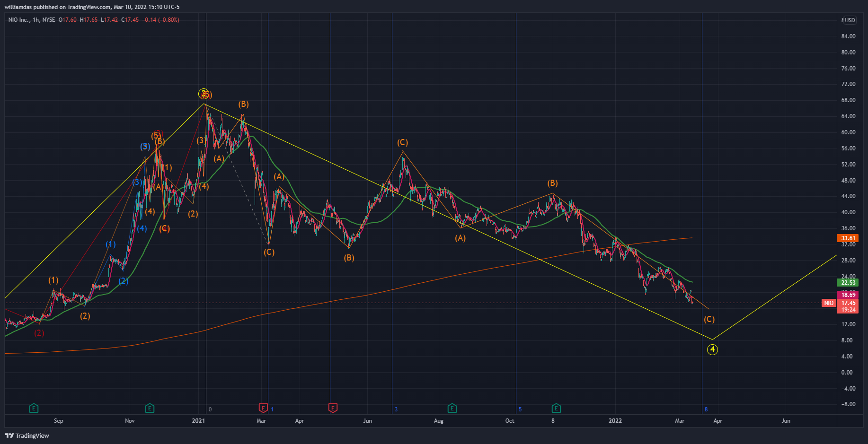The height and width of the screenshot is (444, 868).
Task: Select the orange (C) label below March 2021 low
Action: (x=269, y=252)
